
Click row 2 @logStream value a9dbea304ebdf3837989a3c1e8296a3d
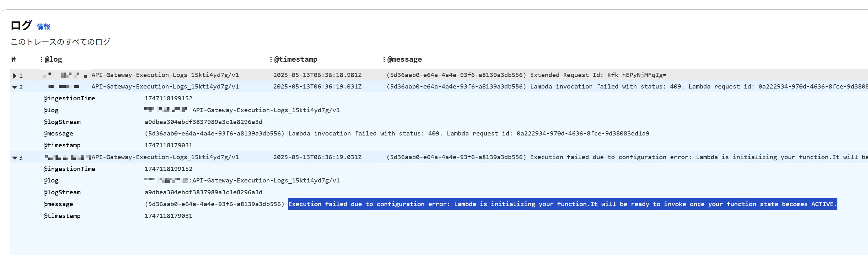coord(204,122)
